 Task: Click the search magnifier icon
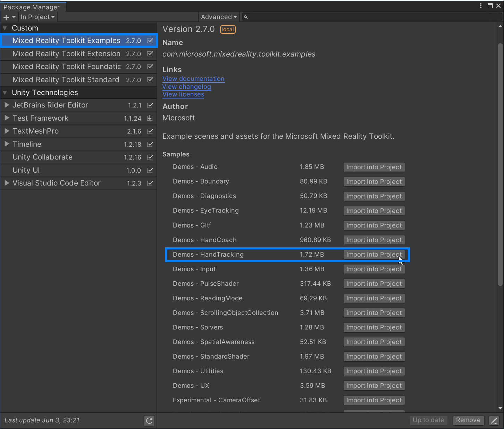[x=245, y=17]
